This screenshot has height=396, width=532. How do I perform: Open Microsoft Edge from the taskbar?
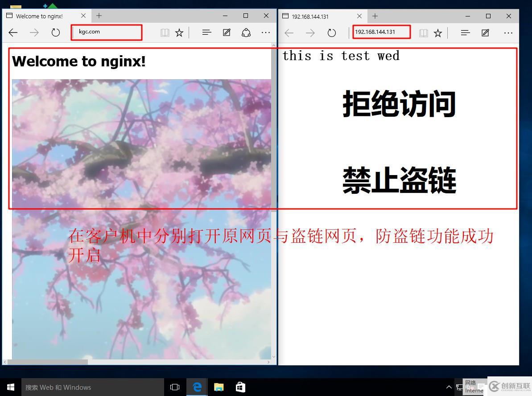(x=197, y=387)
